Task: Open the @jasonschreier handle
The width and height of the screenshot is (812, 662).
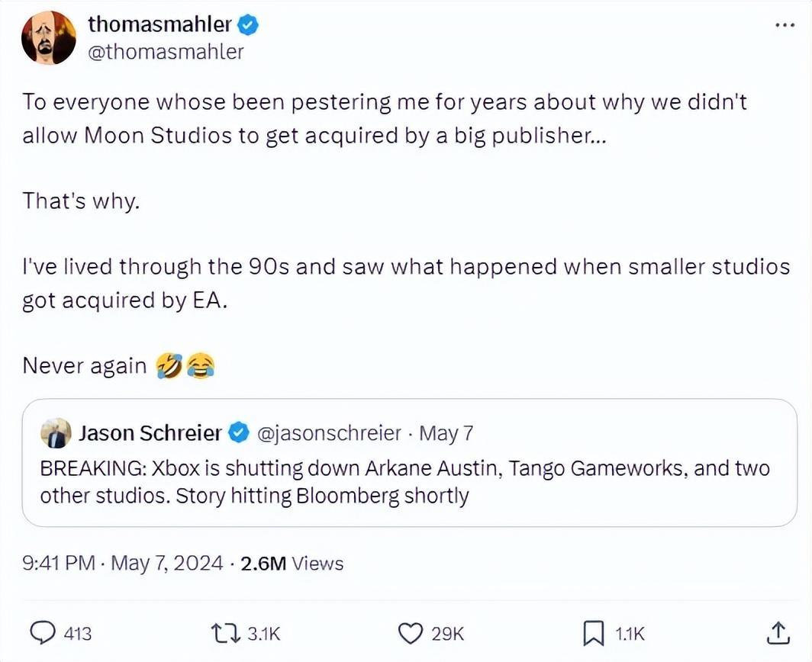Action: [330, 434]
